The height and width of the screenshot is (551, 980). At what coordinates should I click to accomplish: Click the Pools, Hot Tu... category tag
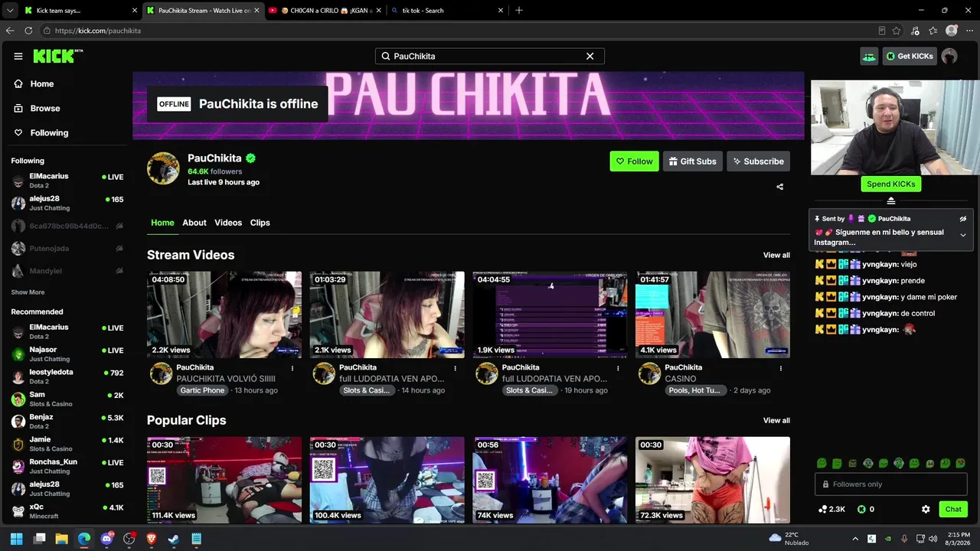click(694, 390)
